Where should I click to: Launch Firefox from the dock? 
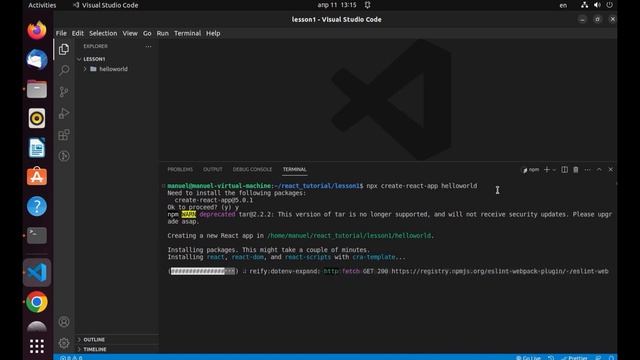pos(37,31)
